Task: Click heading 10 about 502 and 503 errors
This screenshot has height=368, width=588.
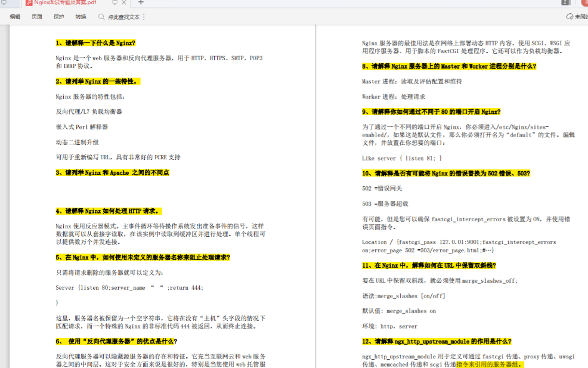Action: [446, 174]
